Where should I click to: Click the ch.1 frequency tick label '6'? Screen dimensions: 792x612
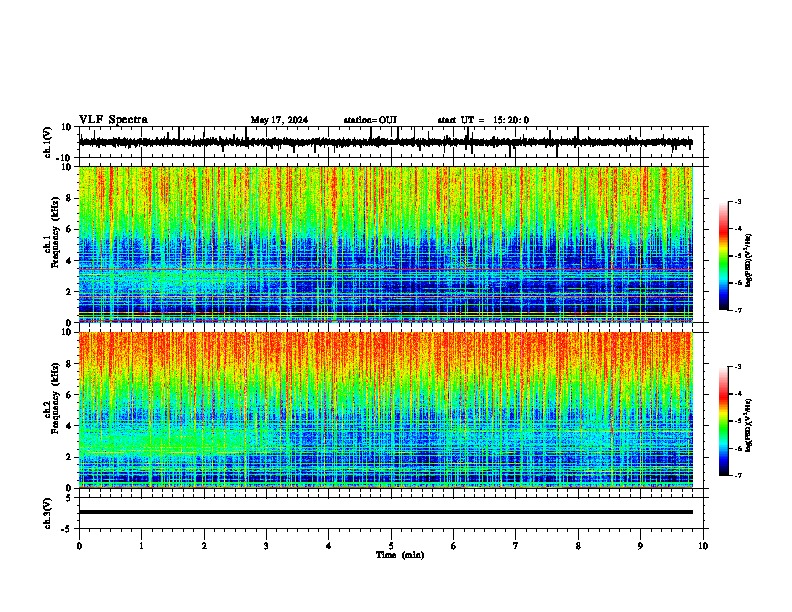[x=69, y=230]
